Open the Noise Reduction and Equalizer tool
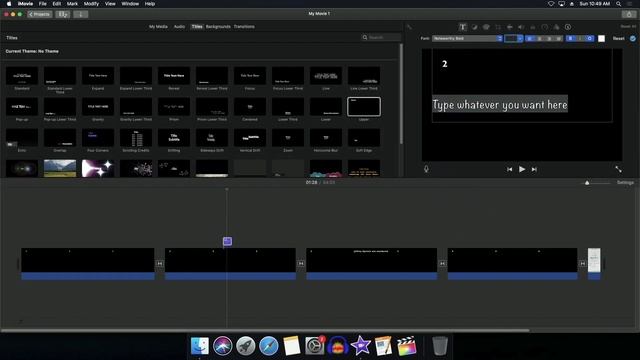This screenshot has width=640, height=360. (x=533, y=27)
